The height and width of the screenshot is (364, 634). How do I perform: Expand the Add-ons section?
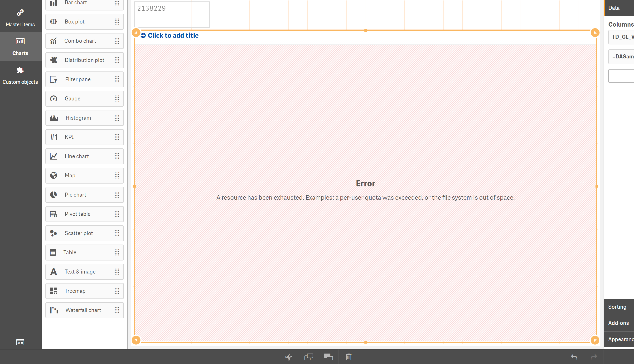(x=618, y=323)
